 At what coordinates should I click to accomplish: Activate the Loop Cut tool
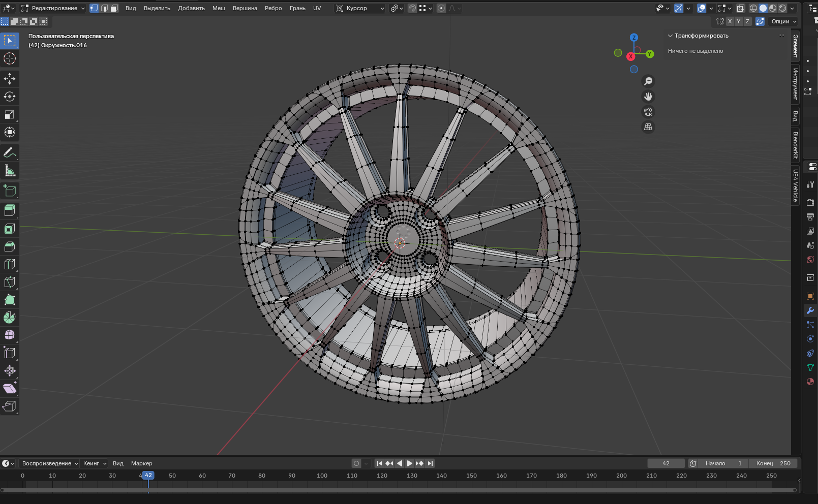pyautogui.click(x=10, y=264)
